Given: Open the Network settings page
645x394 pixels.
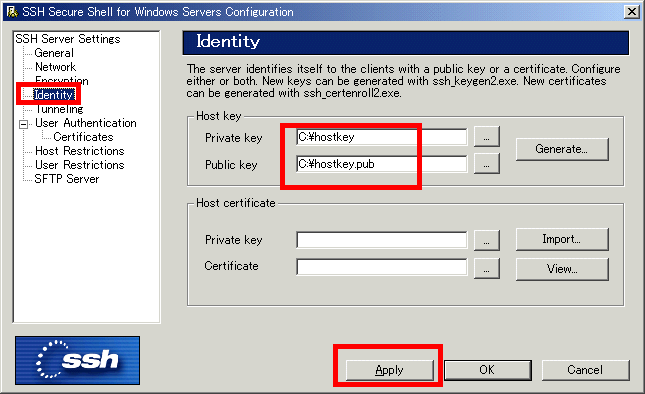Looking at the screenshot, I should pyautogui.click(x=56, y=67).
